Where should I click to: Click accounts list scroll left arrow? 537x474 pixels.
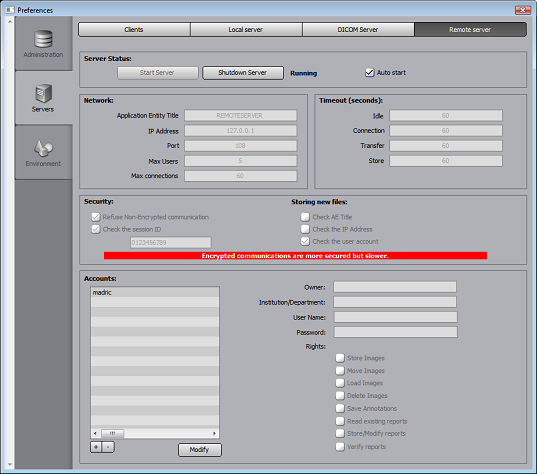(95, 433)
